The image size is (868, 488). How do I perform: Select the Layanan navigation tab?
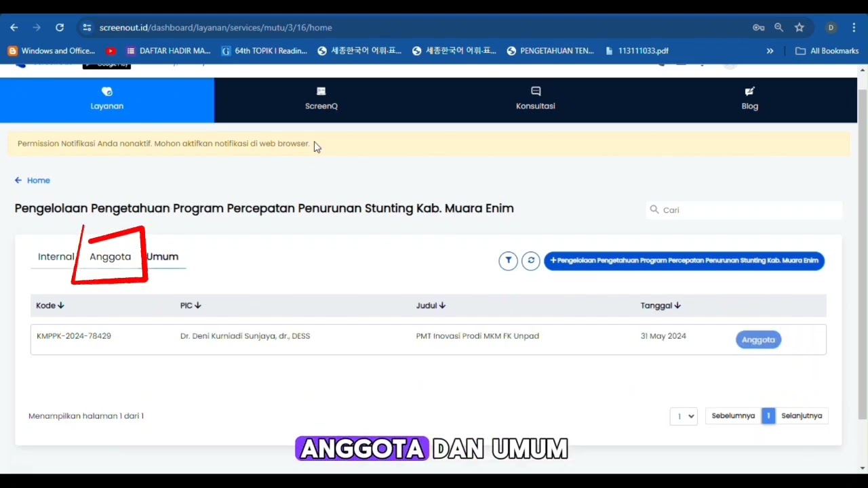click(107, 100)
